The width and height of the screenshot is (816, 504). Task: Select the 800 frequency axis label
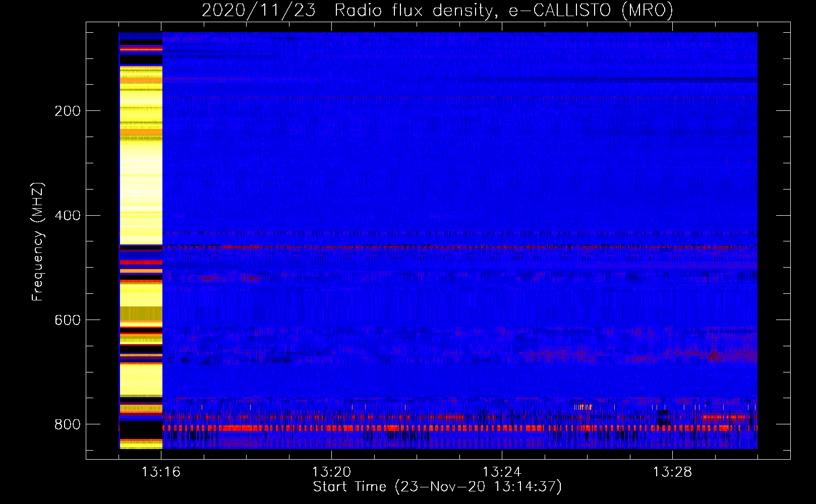pyautogui.click(x=68, y=425)
